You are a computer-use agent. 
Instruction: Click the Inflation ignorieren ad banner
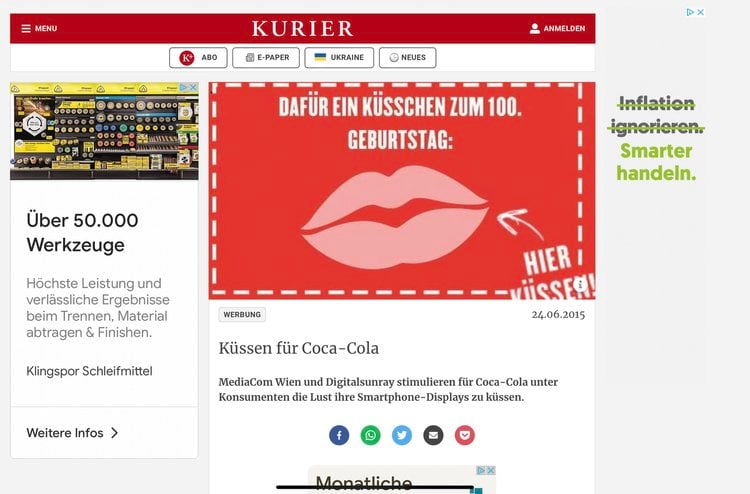tap(656, 139)
